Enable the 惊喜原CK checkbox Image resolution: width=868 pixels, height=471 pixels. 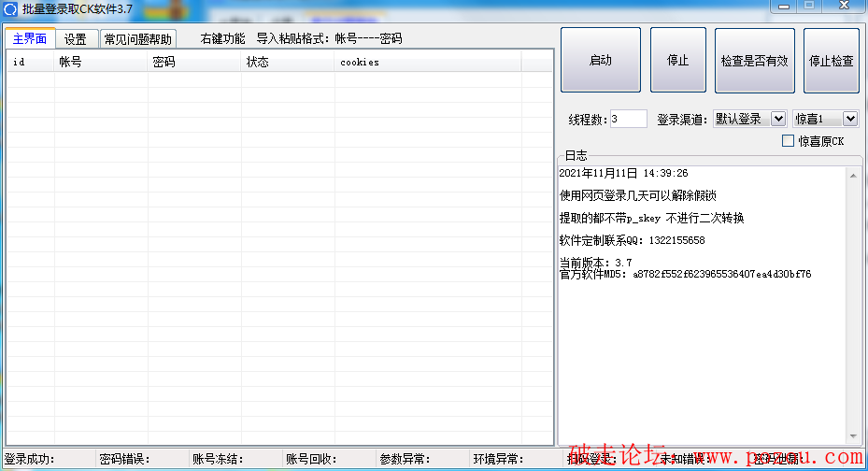click(789, 141)
